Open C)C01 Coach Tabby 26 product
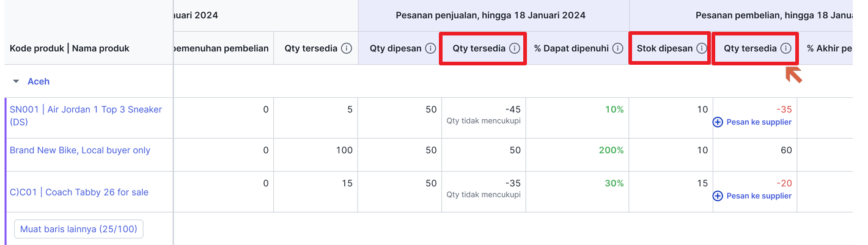This screenshot has height=245, width=868. pos(79,192)
